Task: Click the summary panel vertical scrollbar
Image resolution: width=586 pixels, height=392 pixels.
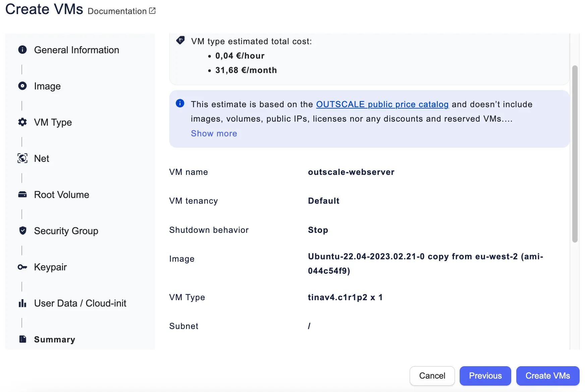Action: (x=575, y=154)
